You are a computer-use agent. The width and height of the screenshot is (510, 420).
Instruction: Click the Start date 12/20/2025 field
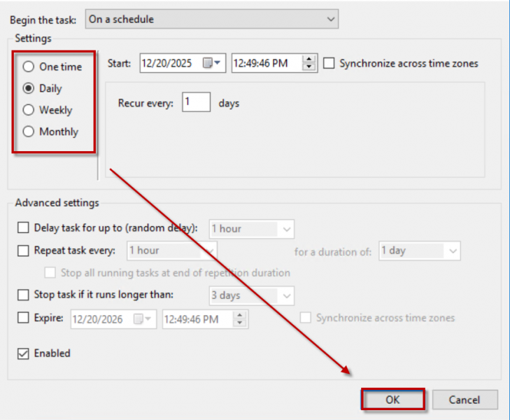(169, 63)
